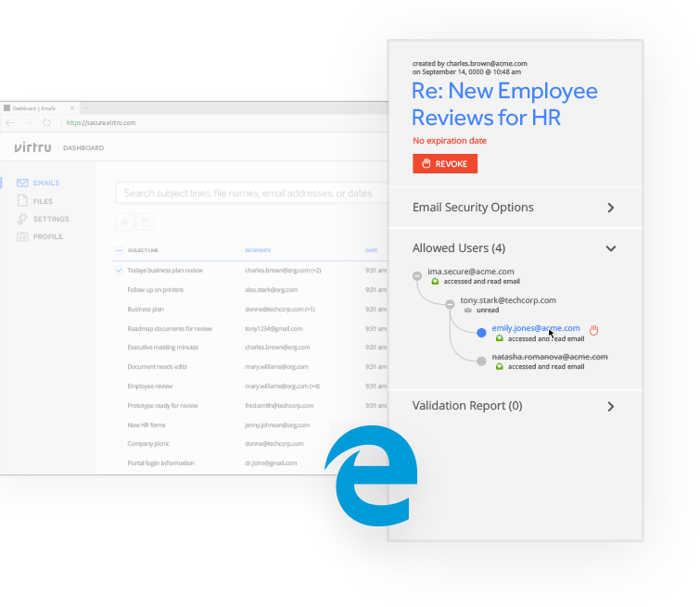The image size is (700, 607).
Task: Sort by SUBJECT LINE column header
Action: coord(143,250)
